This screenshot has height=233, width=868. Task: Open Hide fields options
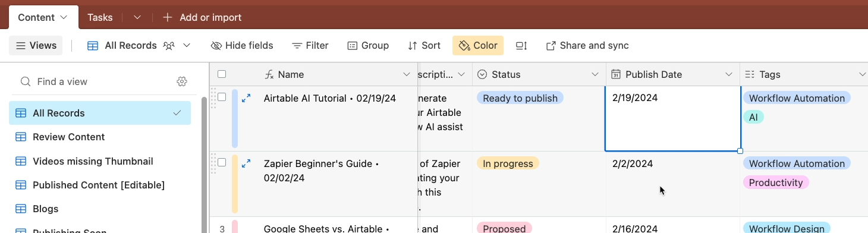tap(242, 46)
